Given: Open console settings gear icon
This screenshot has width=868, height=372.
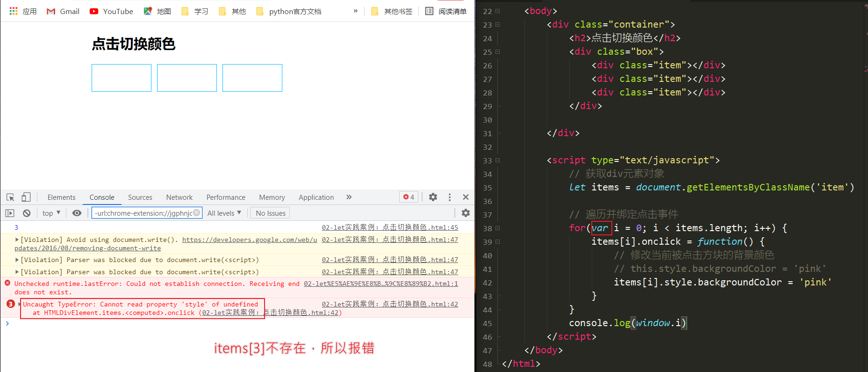Looking at the screenshot, I should pos(466,213).
